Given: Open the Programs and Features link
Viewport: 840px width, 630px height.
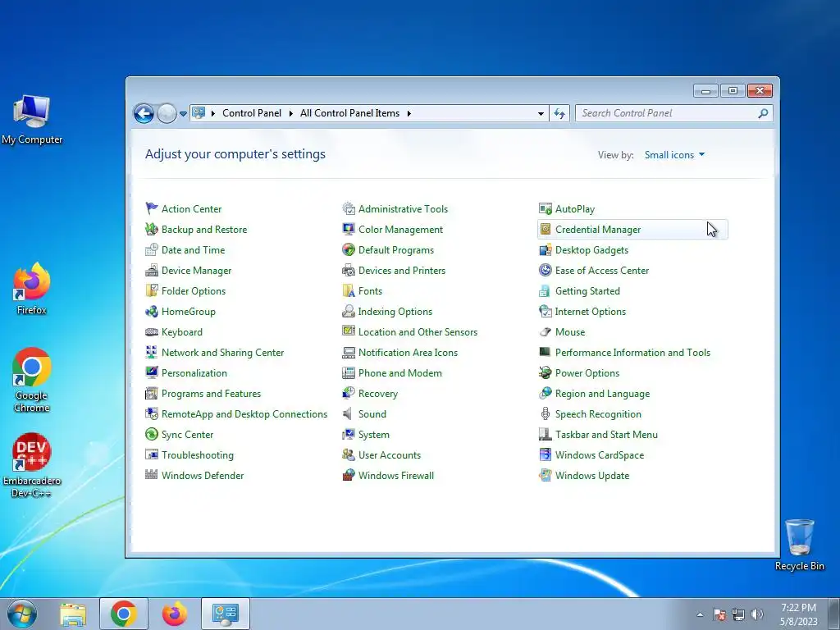Looking at the screenshot, I should tap(211, 393).
